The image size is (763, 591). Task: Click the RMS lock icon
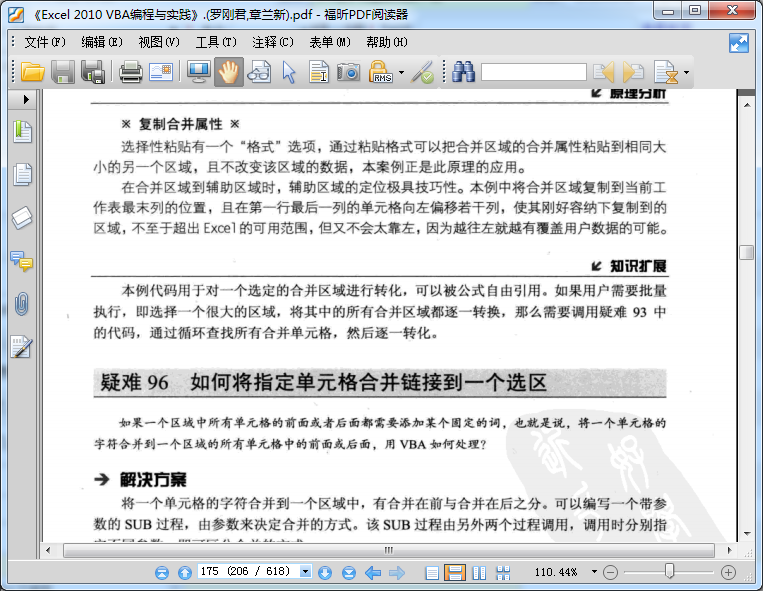[380, 72]
